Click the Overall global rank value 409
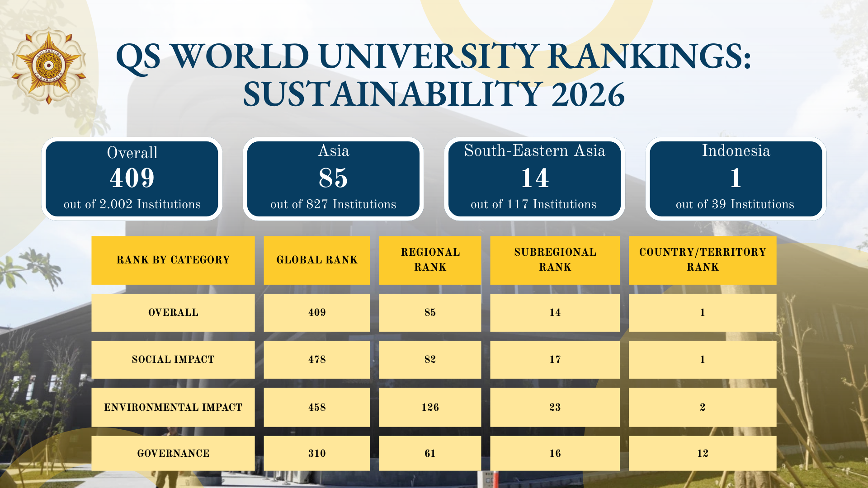Screen dimensions: 868x488 pyautogui.click(x=316, y=312)
